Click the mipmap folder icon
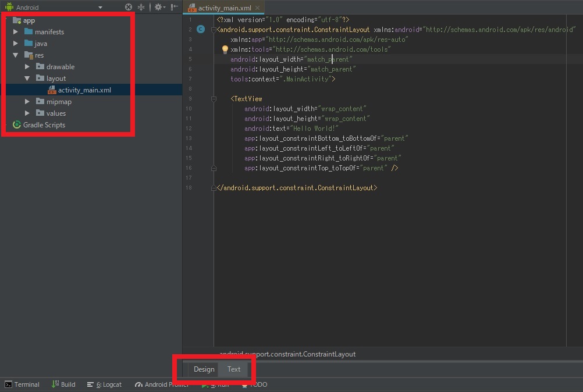 click(x=40, y=101)
